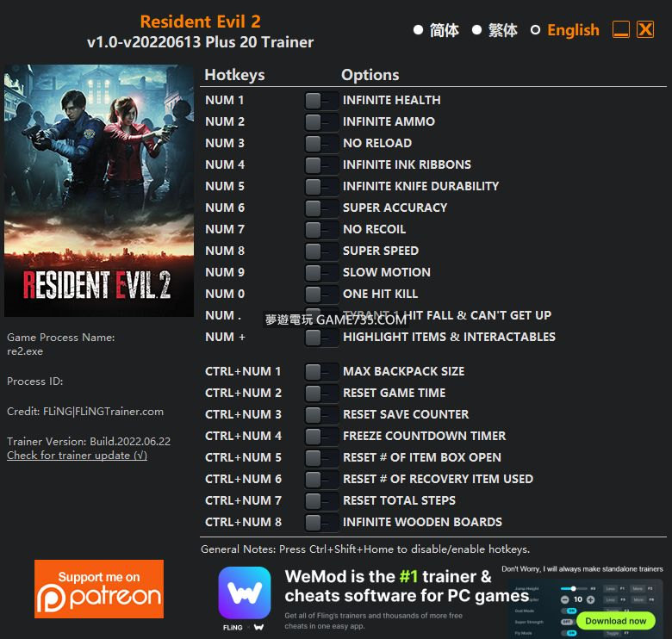The height and width of the screenshot is (639, 672).
Task: Click the slider in WeMod preview
Action: pyautogui.click(x=573, y=588)
